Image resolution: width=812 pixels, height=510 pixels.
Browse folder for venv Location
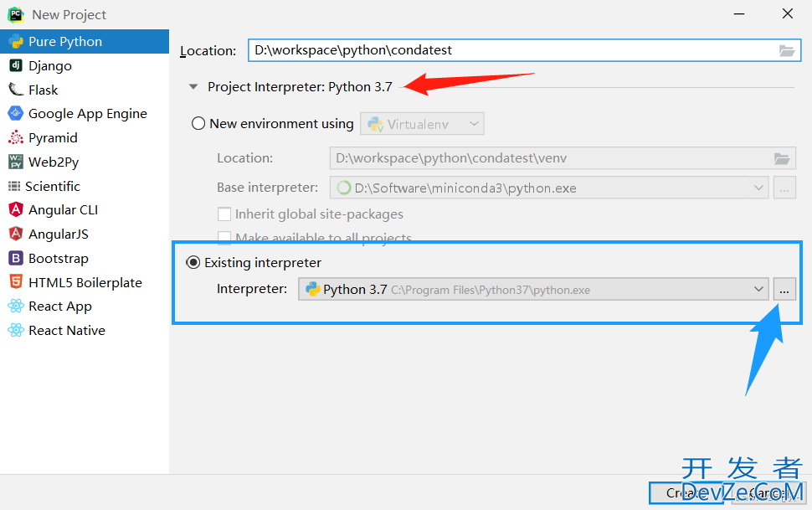tap(782, 158)
